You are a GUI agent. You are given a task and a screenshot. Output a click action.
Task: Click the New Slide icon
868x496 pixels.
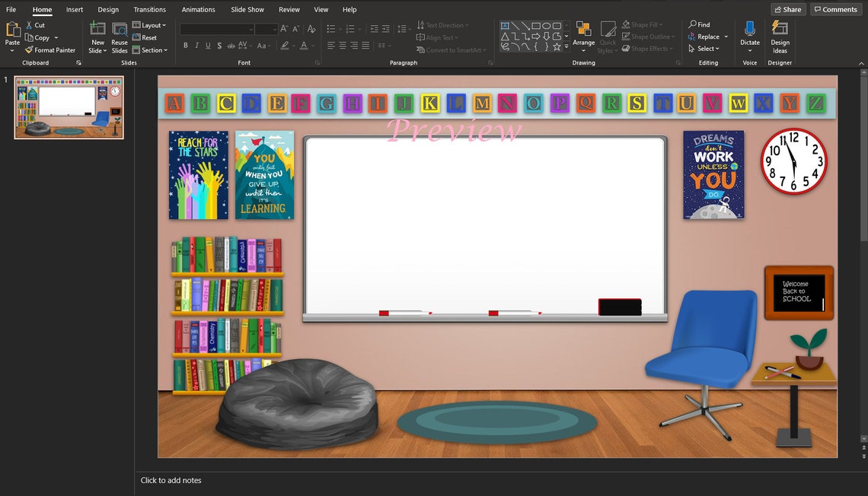tap(97, 30)
